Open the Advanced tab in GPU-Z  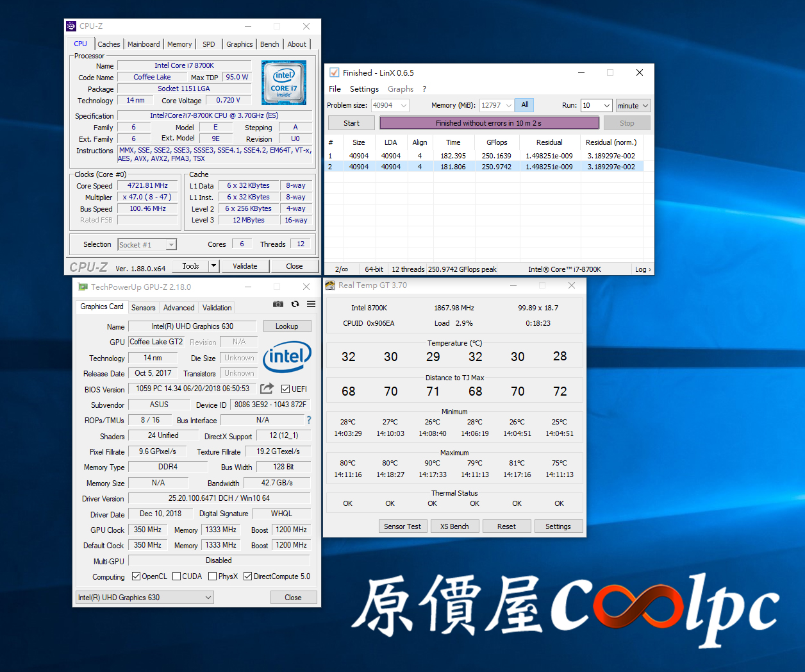(179, 308)
